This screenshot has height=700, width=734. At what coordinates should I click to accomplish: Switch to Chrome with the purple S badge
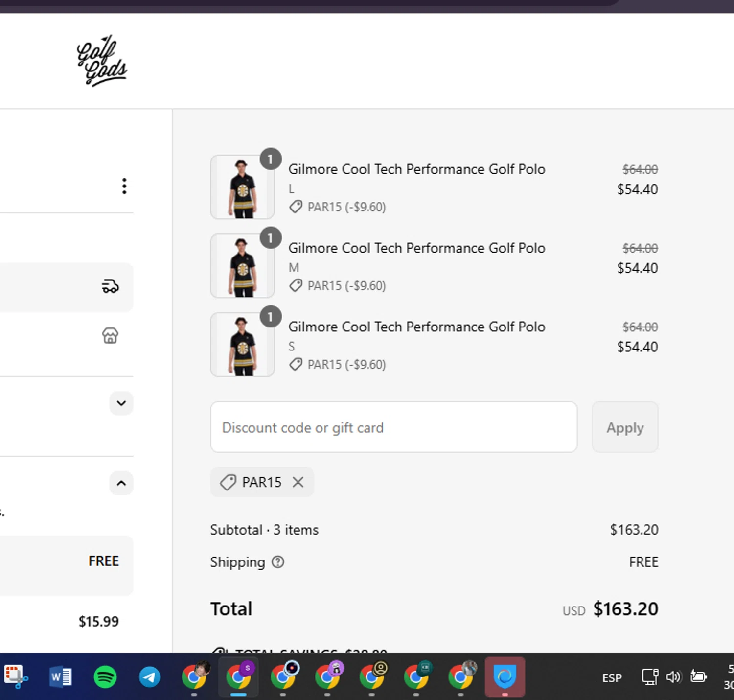[238, 677]
